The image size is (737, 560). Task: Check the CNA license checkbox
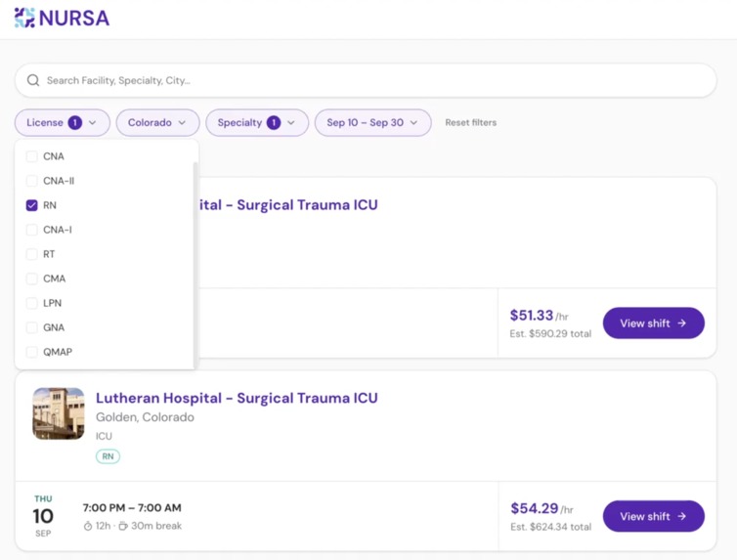pos(31,156)
